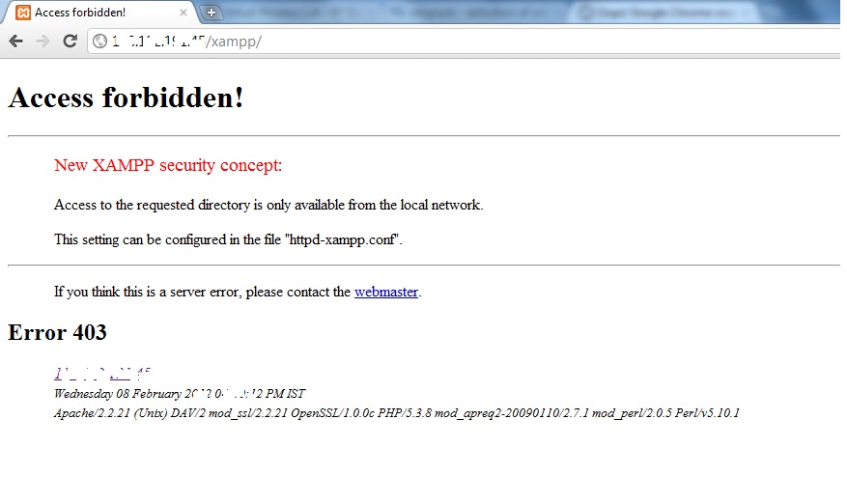Open the webmaster contact link
Image resolution: width=847 pixels, height=504 pixels.
coord(386,292)
